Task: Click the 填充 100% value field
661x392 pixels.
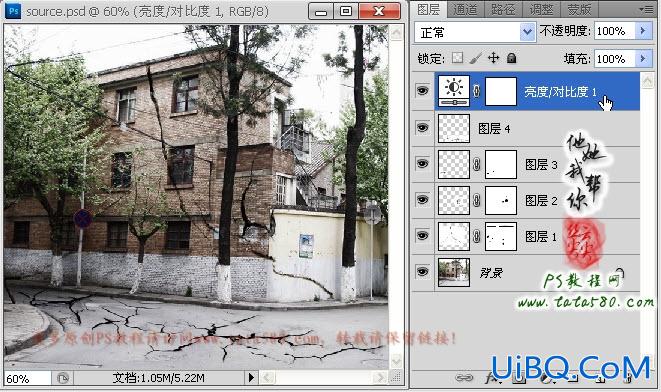Action: (615, 59)
